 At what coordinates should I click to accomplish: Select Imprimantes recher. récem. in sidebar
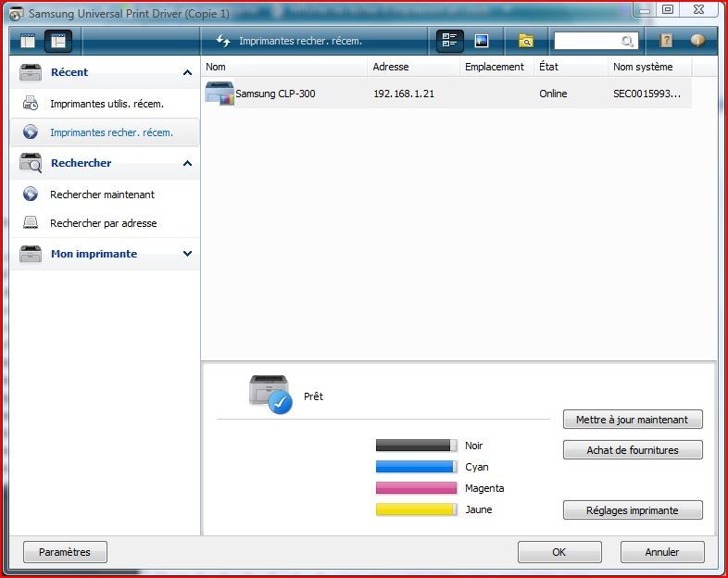point(105,132)
